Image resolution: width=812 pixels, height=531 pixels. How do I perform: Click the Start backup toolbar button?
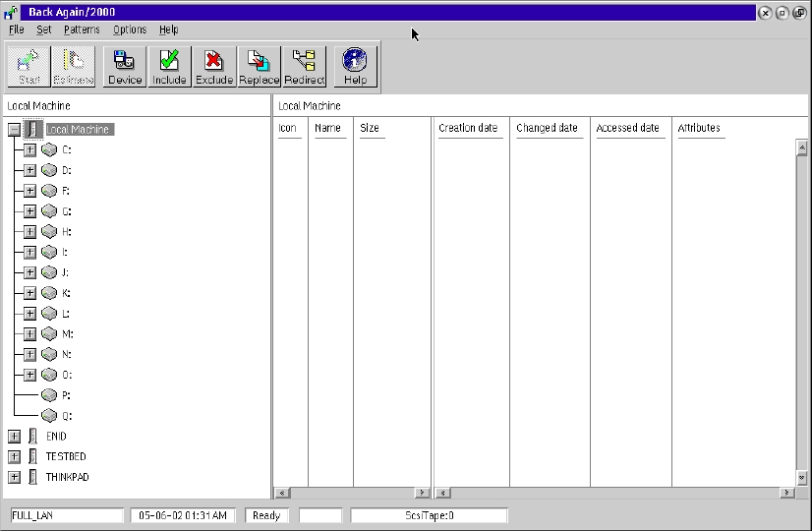29,66
